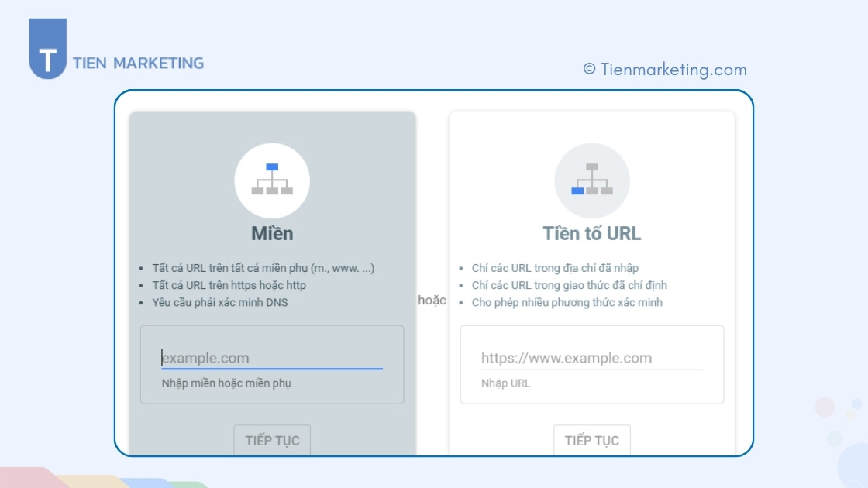Image resolution: width=868 pixels, height=488 pixels.
Task: Click the © Tienmarketing.com watermark link
Action: click(x=664, y=70)
